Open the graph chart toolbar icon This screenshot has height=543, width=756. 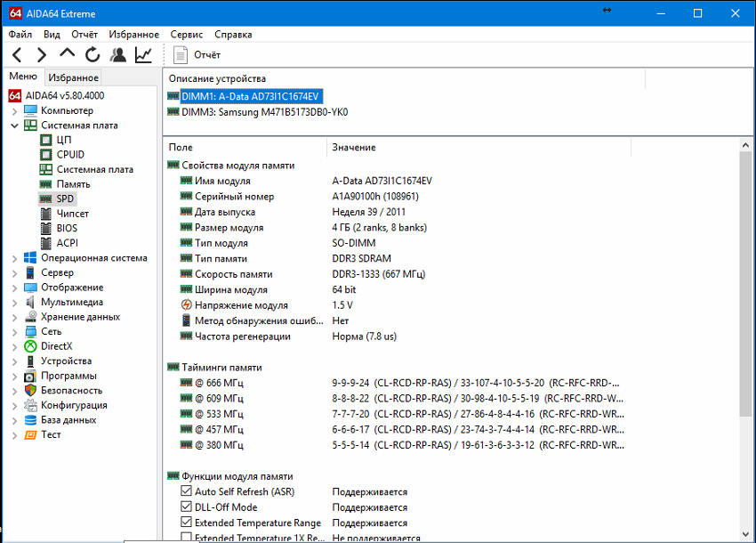pos(143,55)
